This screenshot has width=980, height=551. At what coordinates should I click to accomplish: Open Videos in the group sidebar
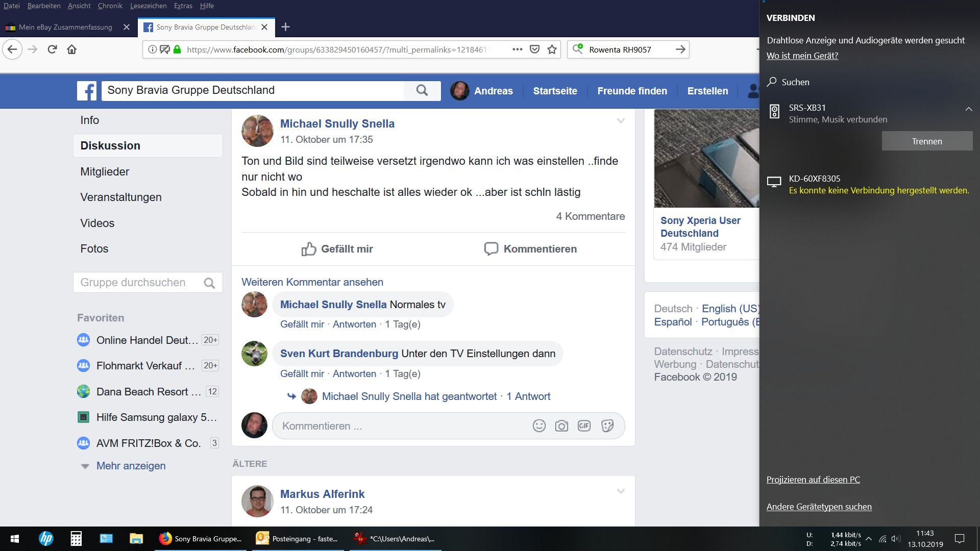(97, 223)
